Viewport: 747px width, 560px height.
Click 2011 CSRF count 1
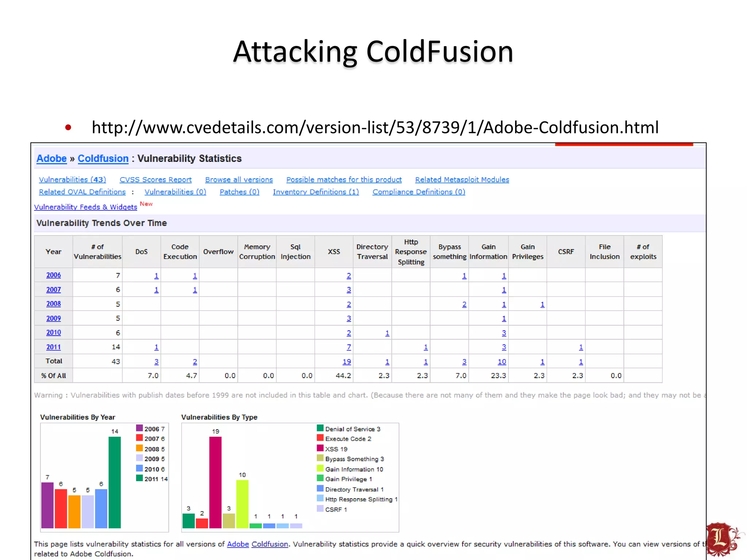pyautogui.click(x=581, y=347)
